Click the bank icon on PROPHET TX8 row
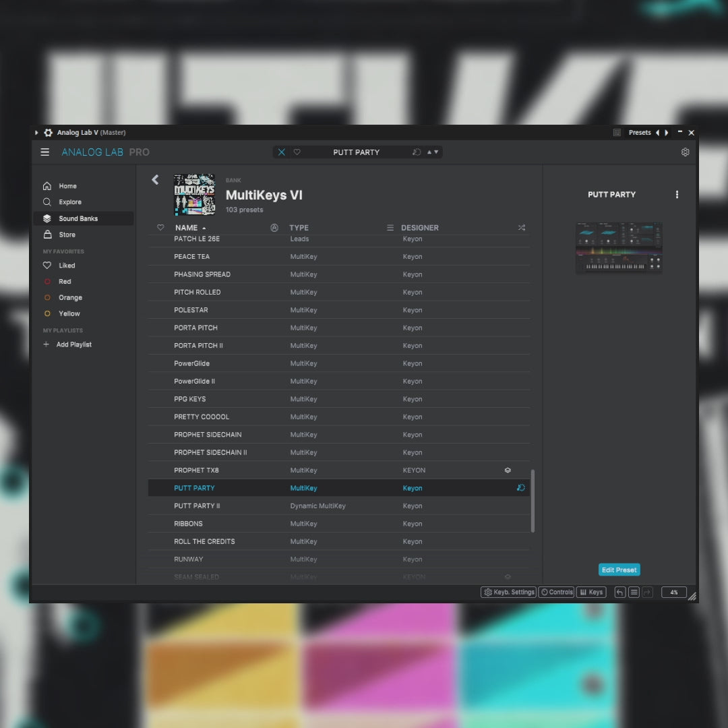The width and height of the screenshot is (728, 728). pyautogui.click(x=508, y=471)
